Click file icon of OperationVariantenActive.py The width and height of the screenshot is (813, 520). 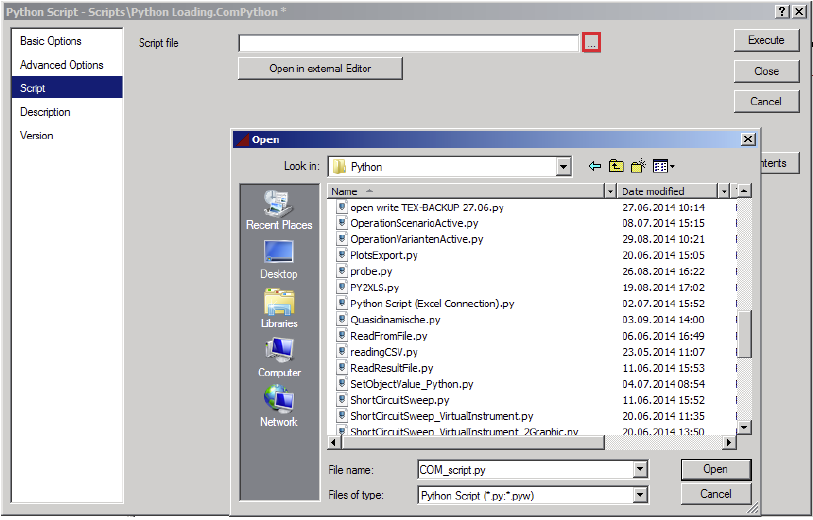coord(342,238)
